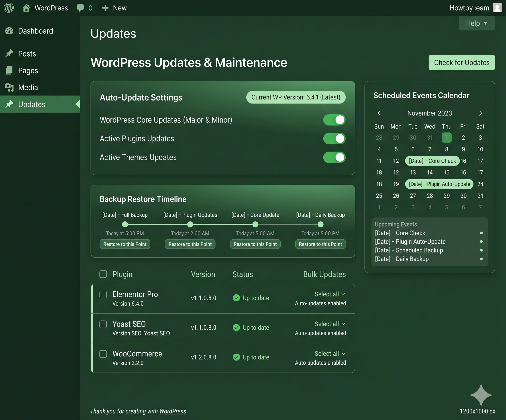The image size is (506, 420).
Task: Click the Status column header
Action: click(243, 274)
